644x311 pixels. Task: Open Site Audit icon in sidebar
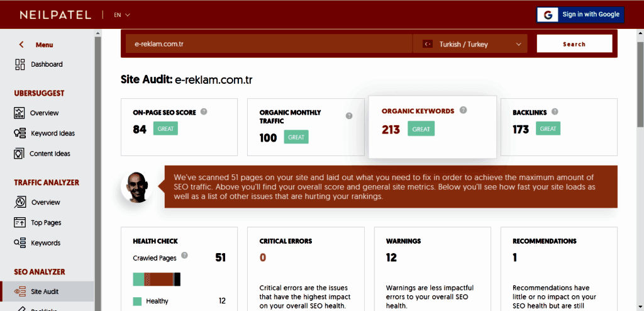pos(19,291)
